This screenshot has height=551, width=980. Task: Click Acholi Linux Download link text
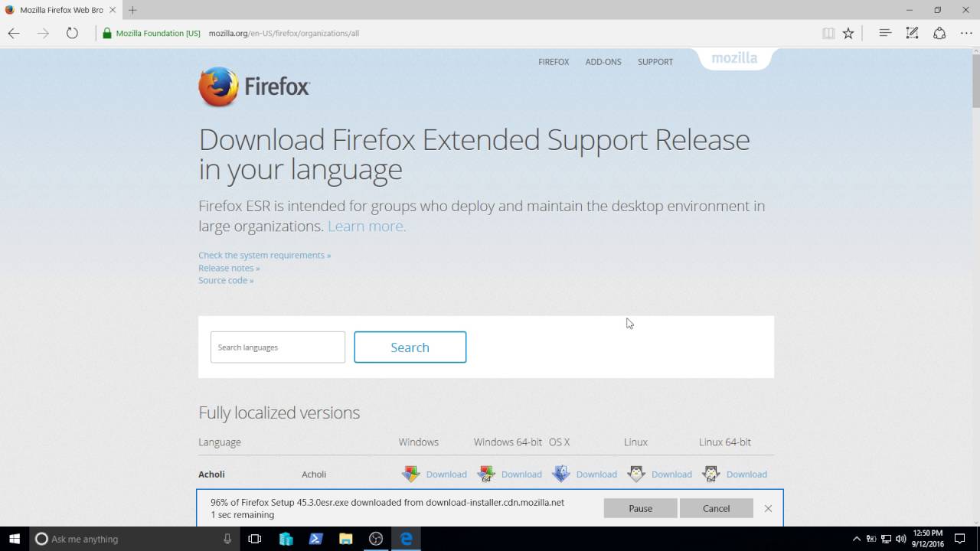(671, 474)
